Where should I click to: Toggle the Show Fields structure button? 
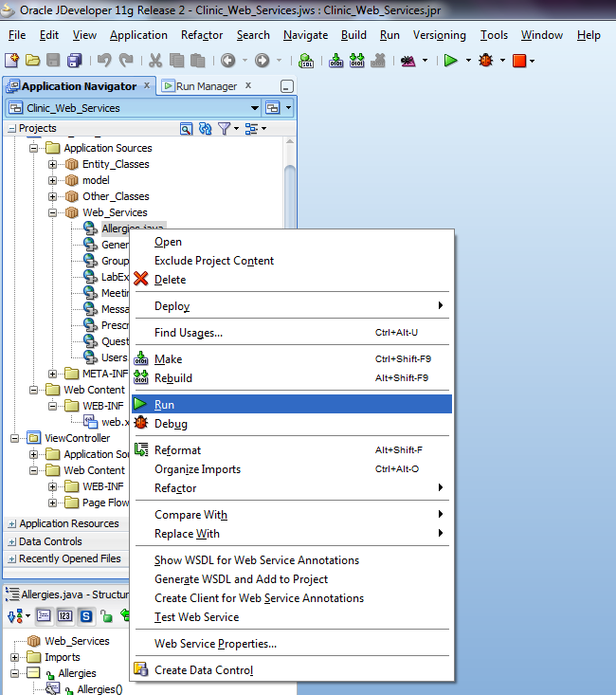click(44, 615)
